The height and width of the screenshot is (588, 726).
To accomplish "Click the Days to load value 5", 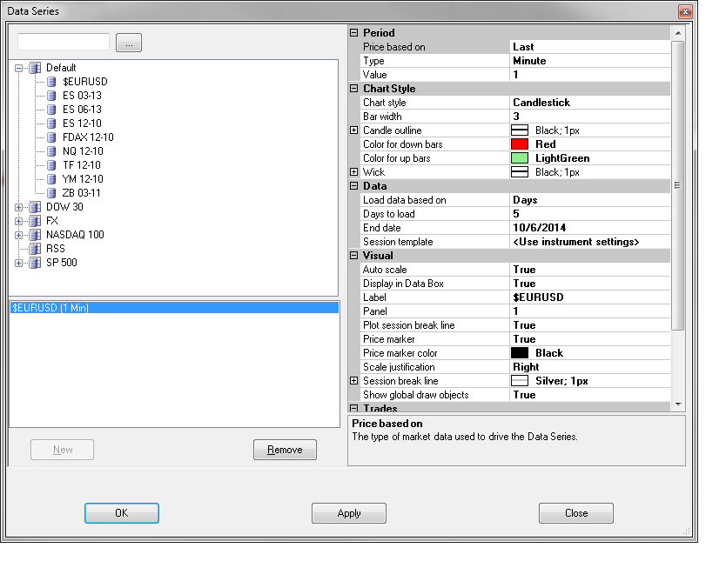I will tap(516, 214).
